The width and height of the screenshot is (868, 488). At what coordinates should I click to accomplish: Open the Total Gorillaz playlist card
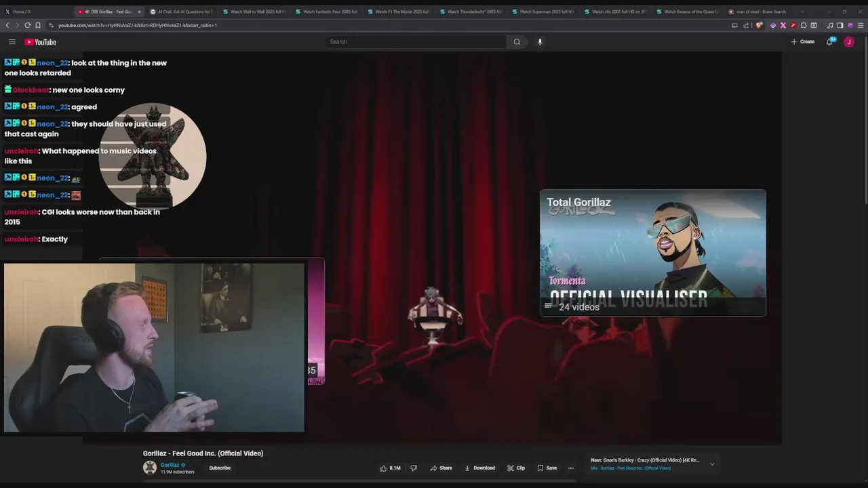652,253
